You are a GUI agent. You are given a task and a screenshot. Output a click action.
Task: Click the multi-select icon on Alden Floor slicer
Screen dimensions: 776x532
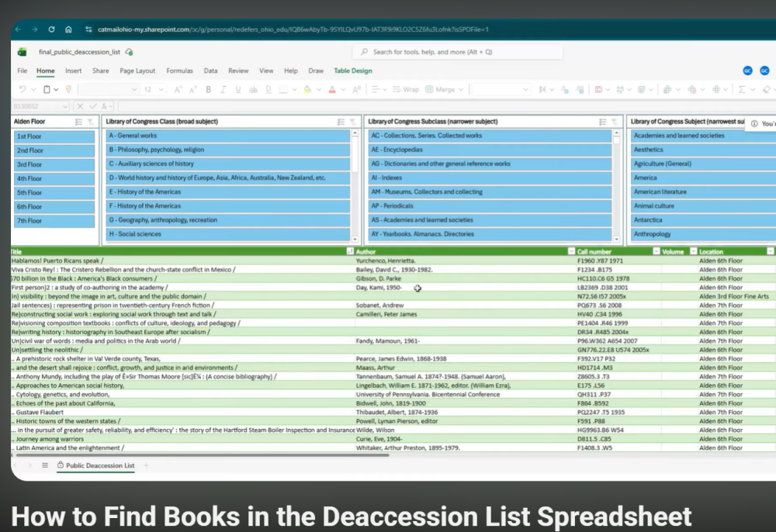coord(80,121)
